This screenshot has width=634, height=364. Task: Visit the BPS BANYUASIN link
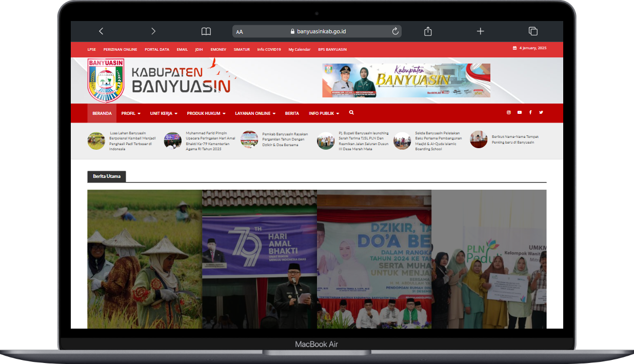(x=332, y=50)
